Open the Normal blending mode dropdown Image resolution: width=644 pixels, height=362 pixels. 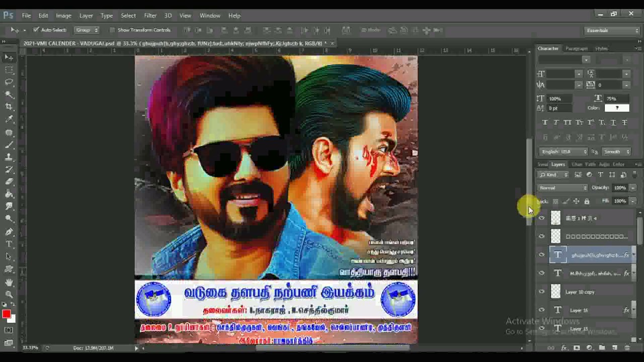[563, 188]
